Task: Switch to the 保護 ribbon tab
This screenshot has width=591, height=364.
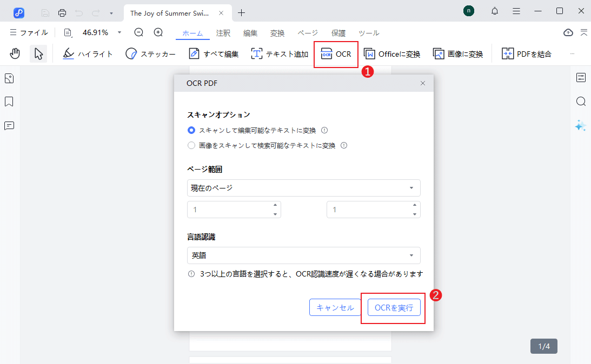Action: [x=338, y=33]
